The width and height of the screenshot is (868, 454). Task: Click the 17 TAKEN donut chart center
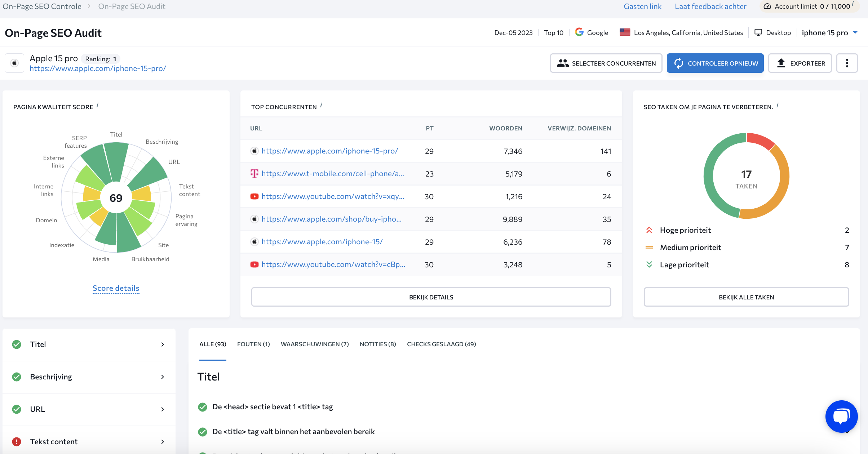[x=746, y=179]
